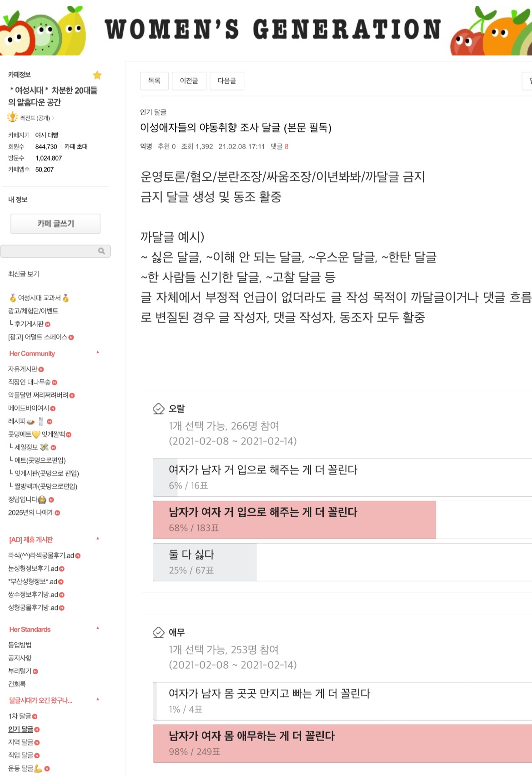Open the 인기 달글 board
The image size is (532, 777).
21,729
